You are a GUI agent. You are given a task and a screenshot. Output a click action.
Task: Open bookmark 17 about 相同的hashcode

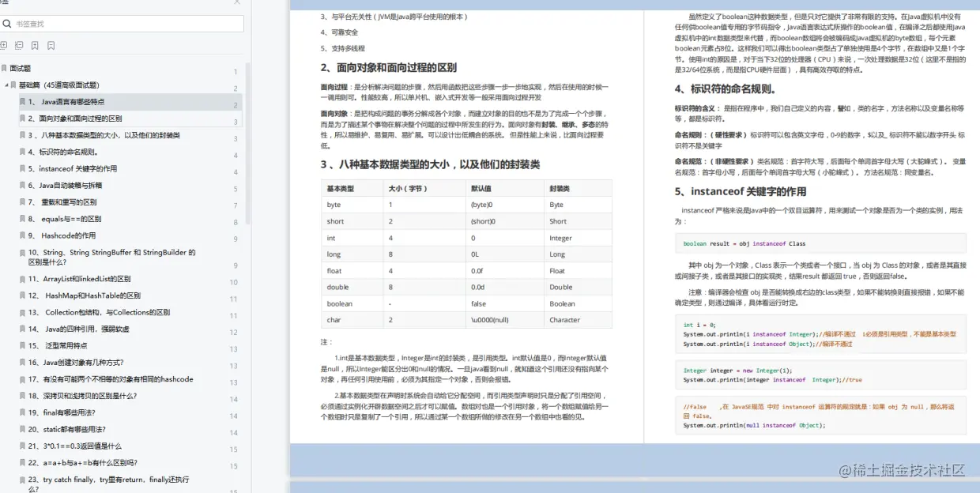(111, 379)
